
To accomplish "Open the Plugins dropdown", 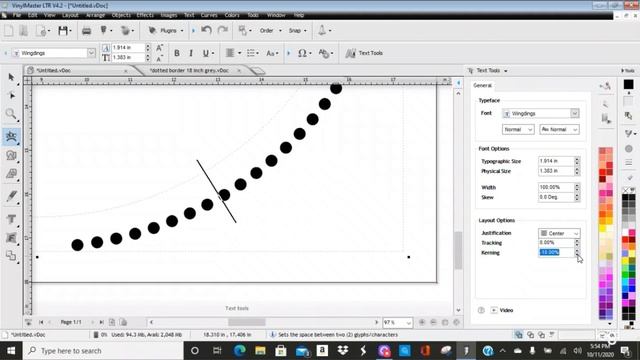I will click(165, 31).
